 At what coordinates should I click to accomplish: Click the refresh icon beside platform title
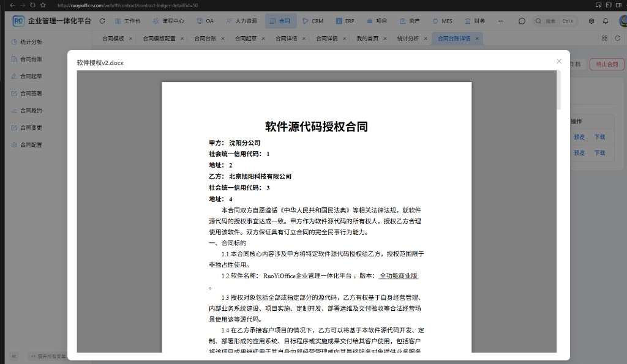click(x=102, y=21)
